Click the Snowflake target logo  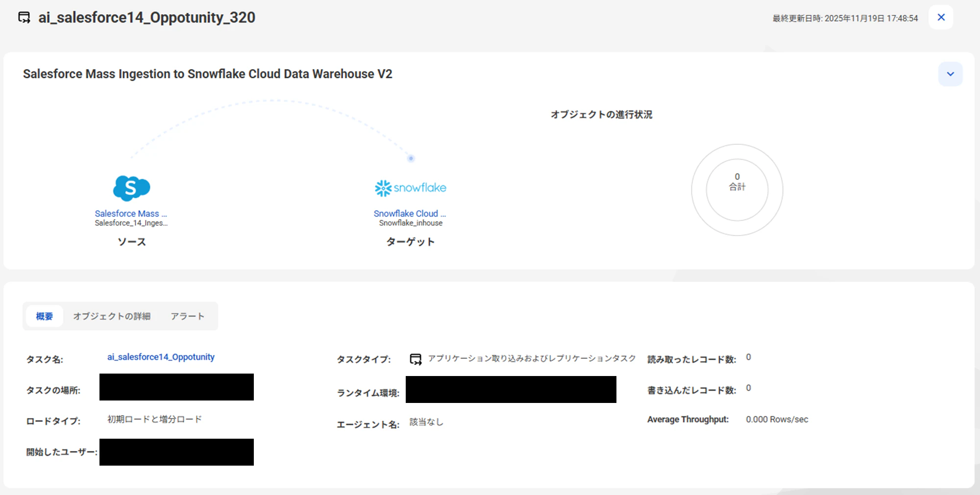coord(411,188)
